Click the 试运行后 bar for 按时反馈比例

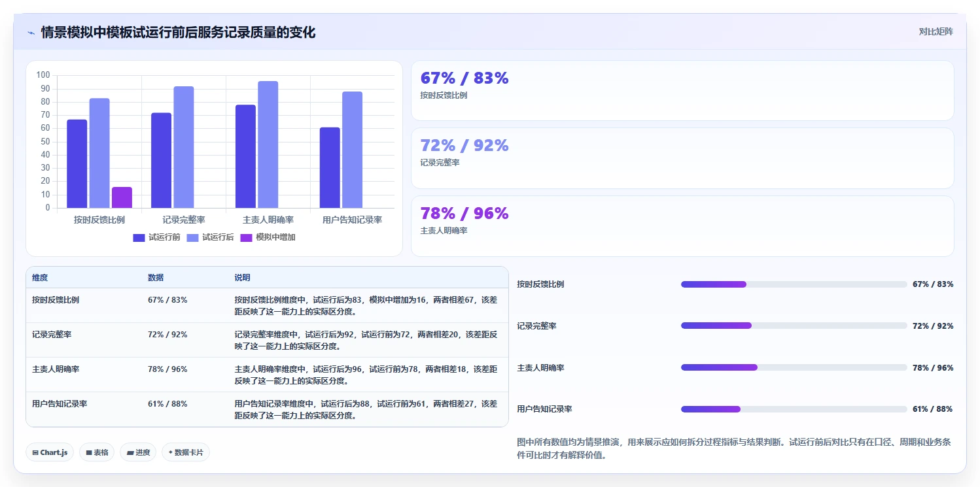point(99,154)
